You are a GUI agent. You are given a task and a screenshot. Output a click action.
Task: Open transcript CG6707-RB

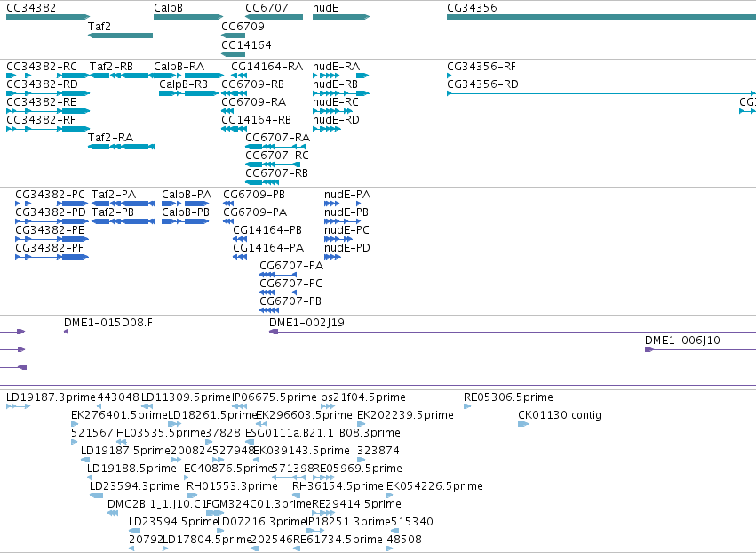point(262,182)
